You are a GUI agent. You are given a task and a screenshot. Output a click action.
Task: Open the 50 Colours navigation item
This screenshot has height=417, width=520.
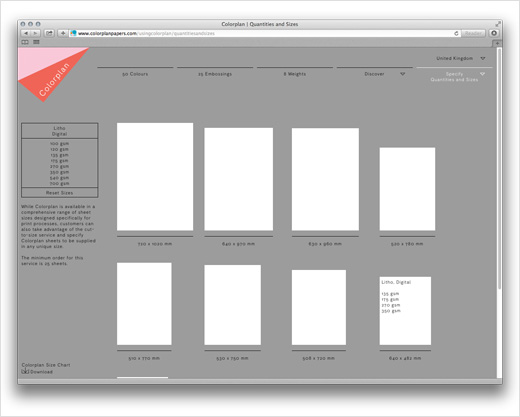coord(135,74)
